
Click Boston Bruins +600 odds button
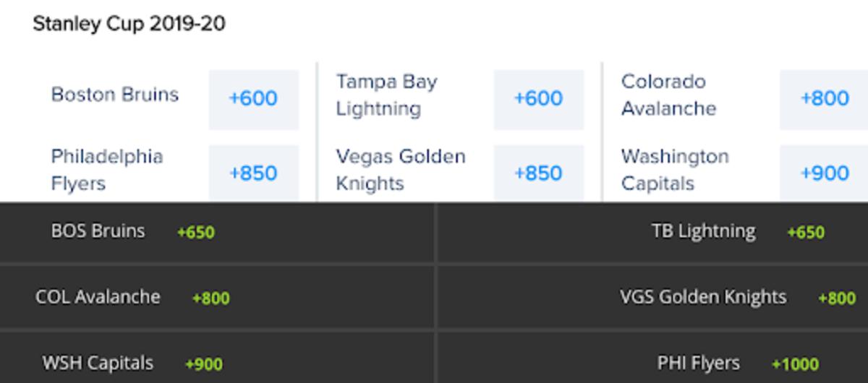pyautogui.click(x=253, y=99)
